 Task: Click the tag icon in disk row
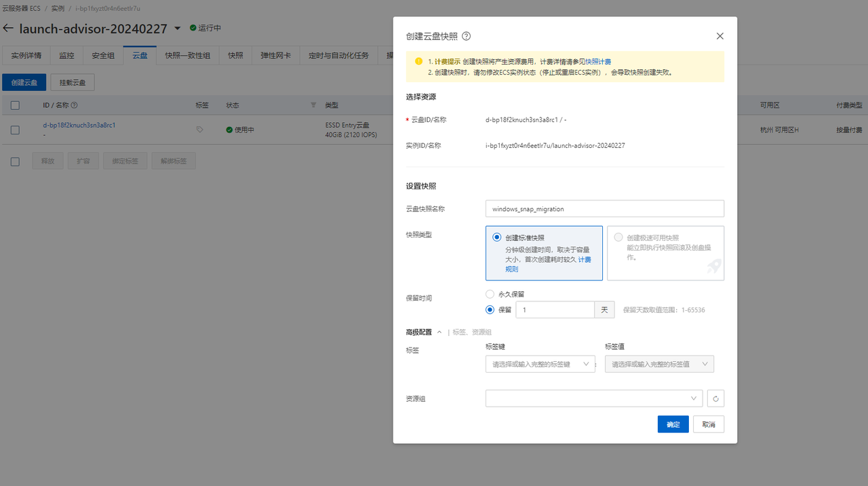click(199, 129)
